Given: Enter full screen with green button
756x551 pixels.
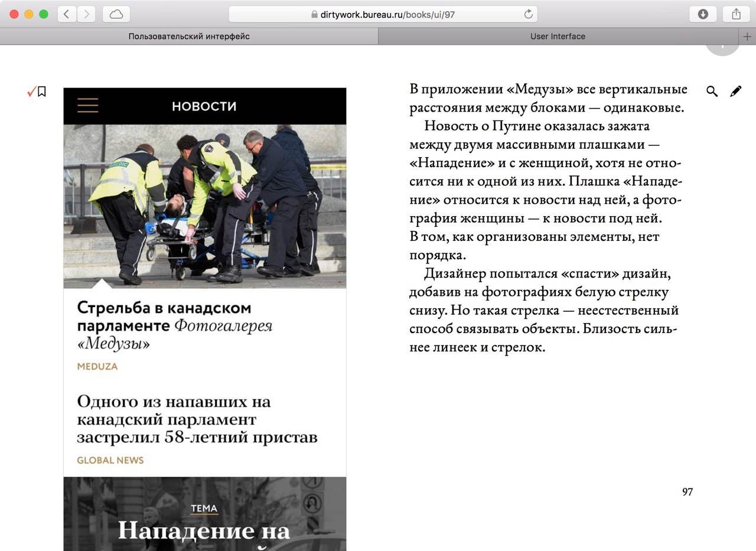Looking at the screenshot, I should (44, 14).
